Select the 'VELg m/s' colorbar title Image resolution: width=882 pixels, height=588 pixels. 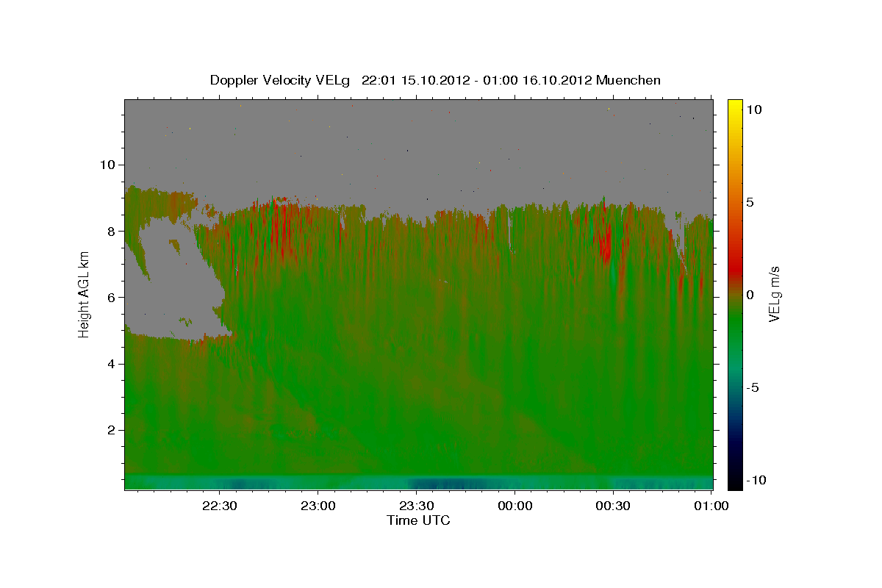click(x=775, y=295)
